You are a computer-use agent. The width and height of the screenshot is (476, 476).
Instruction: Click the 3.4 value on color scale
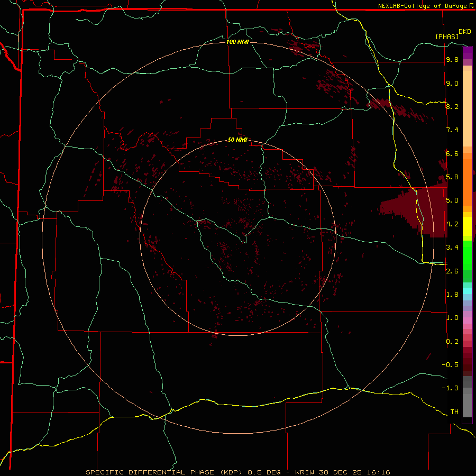click(452, 248)
